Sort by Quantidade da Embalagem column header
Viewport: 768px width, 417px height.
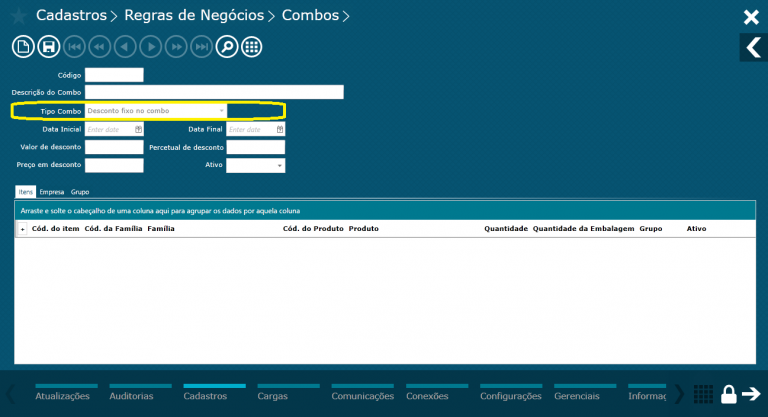[x=583, y=229]
